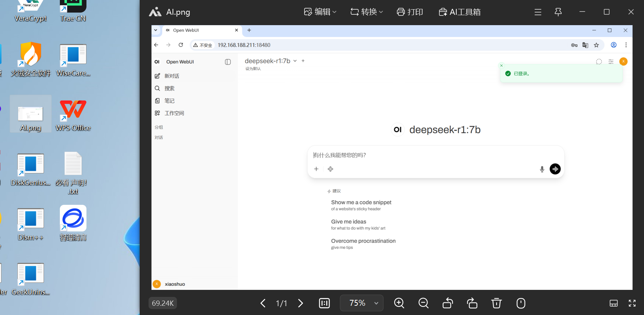Rotate the image clockwise
The image size is (644, 315).
(472, 303)
